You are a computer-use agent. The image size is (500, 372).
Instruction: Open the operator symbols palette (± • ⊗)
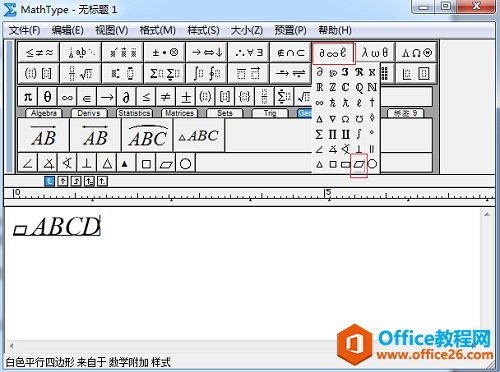(x=165, y=52)
